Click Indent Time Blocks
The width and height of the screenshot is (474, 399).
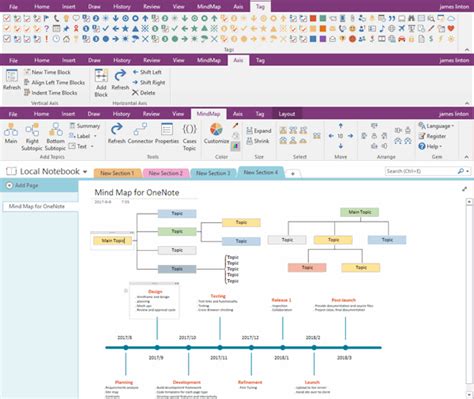pos(51,93)
